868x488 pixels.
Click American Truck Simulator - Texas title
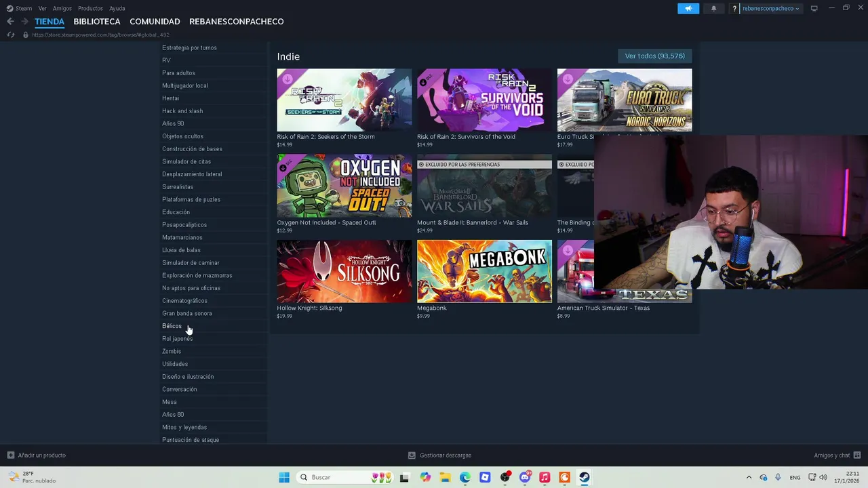click(x=604, y=308)
